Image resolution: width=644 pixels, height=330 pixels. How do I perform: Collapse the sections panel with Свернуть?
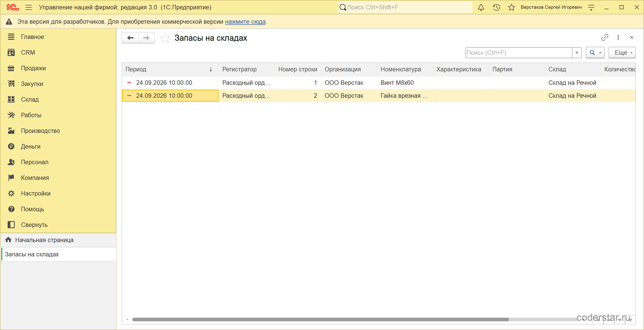coord(58,225)
